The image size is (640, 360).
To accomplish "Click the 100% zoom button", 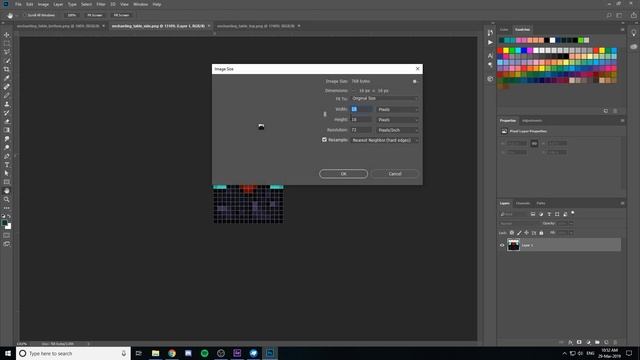I will [x=72, y=15].
